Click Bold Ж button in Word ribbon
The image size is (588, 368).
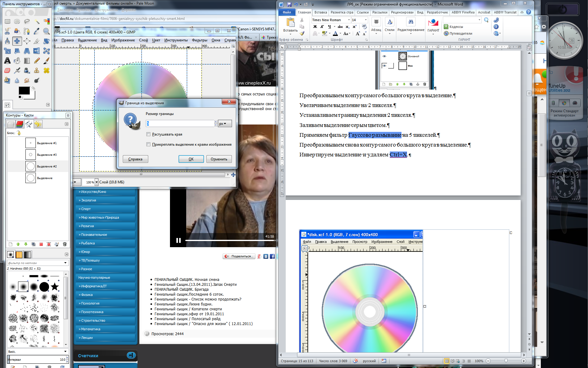[315, 27]
